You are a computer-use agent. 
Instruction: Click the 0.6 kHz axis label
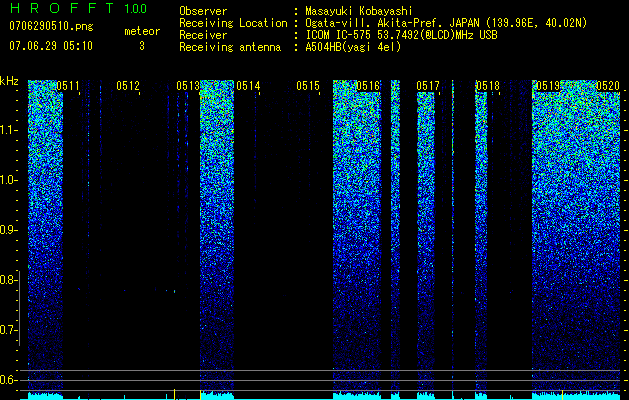[x=8, y=380]
